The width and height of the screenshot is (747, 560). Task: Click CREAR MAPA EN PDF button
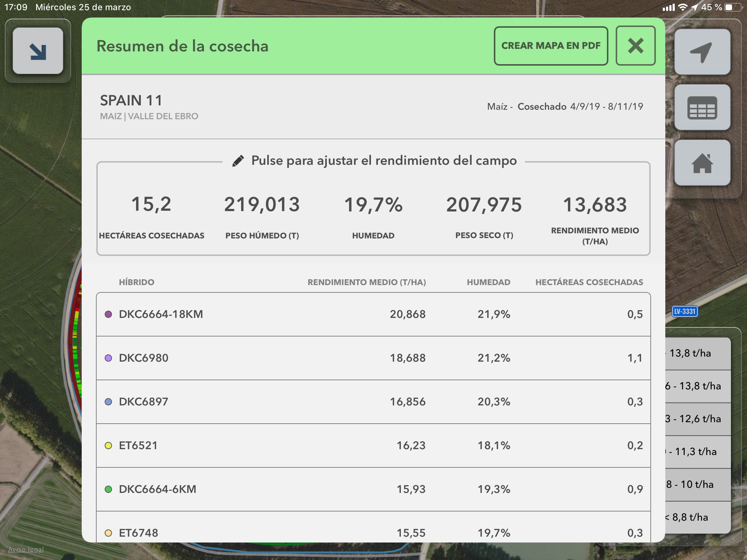(x=551, y=46)
